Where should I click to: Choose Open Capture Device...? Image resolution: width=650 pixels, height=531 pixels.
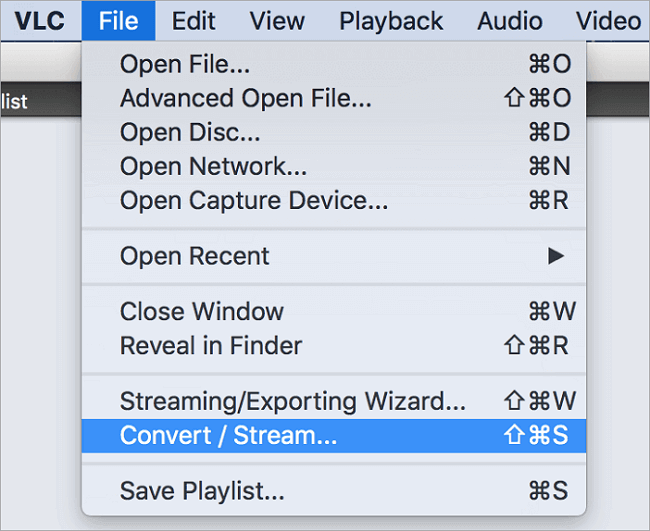pos(254,200)
